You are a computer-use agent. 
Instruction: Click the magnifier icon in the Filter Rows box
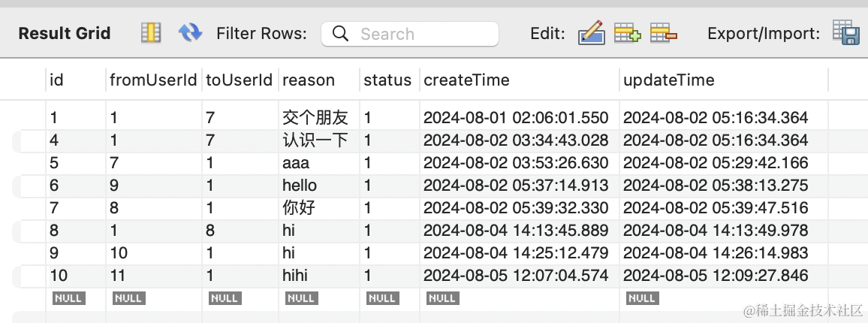point(340,34)
